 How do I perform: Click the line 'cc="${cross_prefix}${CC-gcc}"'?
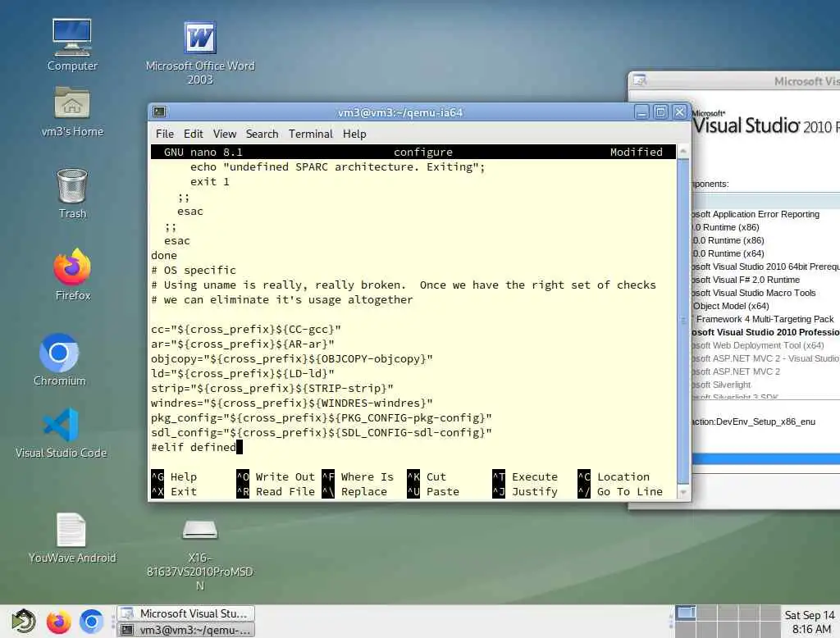click(246, 329)
